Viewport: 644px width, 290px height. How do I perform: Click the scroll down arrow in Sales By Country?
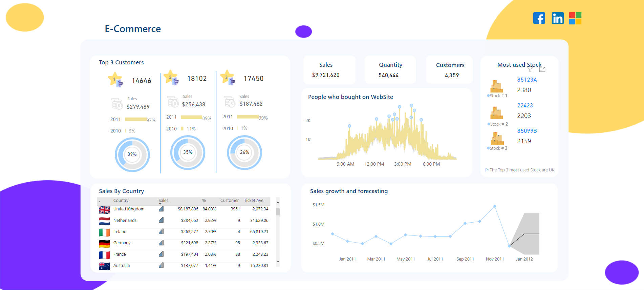(278, 262)
